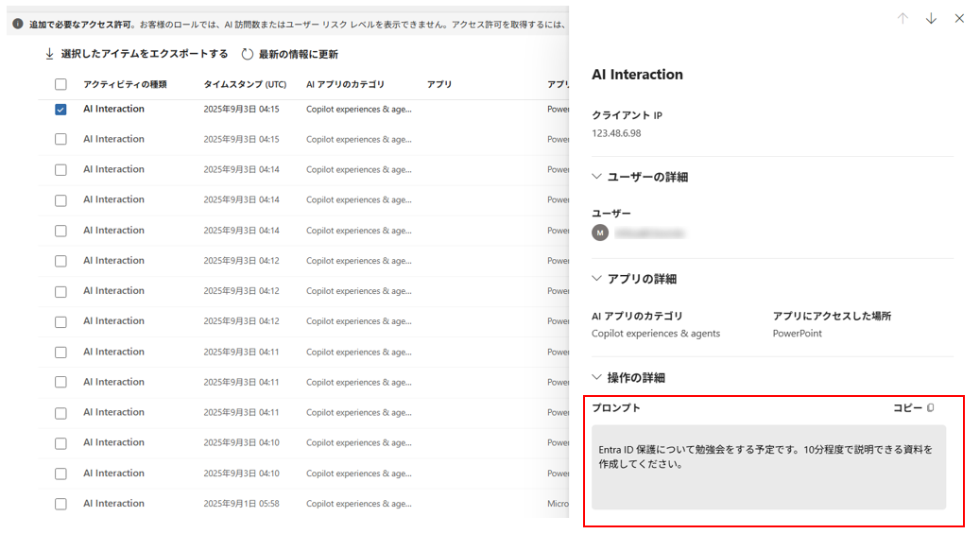The image size is (980, 534).
Task: Click the refresh icon to update latest info
Action: tap(248, 54)
